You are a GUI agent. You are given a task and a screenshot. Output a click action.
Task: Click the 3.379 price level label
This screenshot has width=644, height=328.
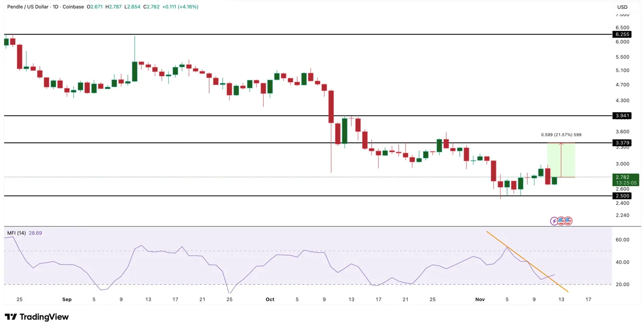(623, 143)
